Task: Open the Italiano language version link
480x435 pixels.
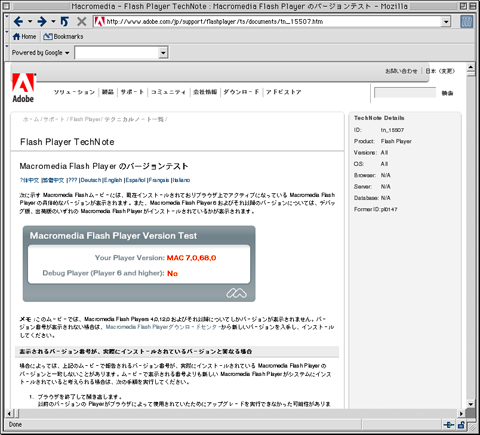Action: [x=181, y=180]
